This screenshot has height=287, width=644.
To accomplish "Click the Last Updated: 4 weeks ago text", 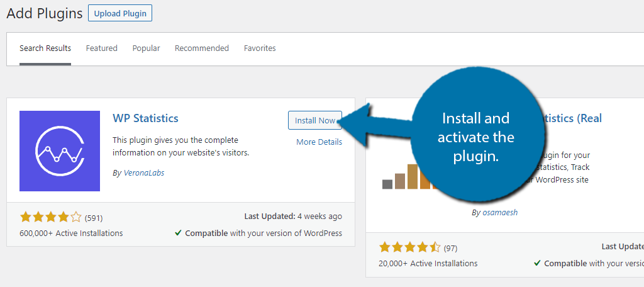I will coord(293,217).
